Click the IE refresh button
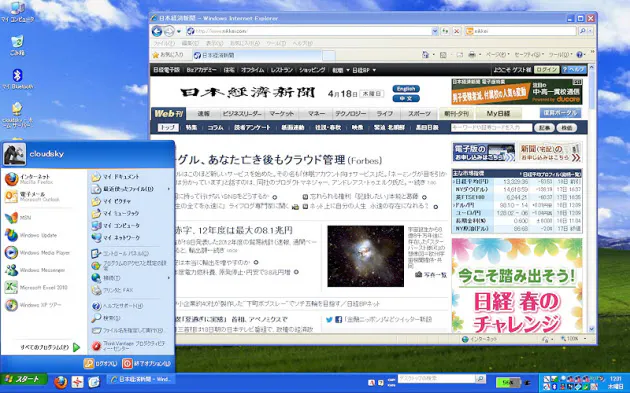630x393 pixels. click(x=445, y=31)
